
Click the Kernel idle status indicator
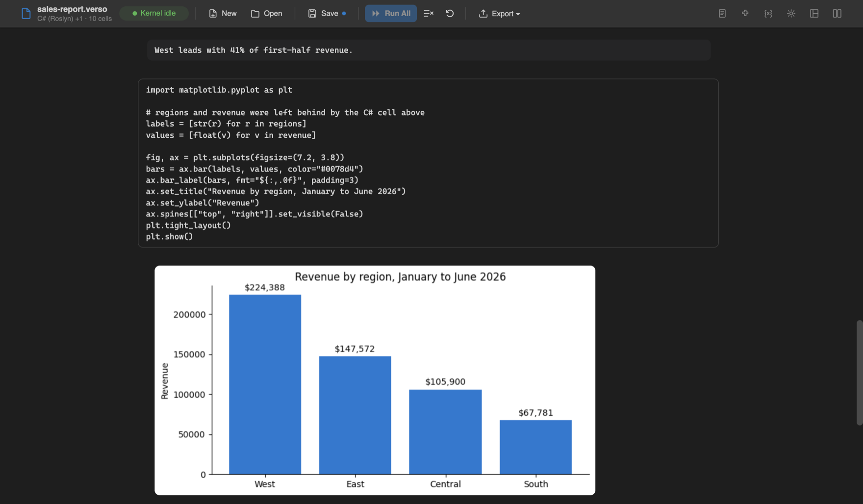point(154,13)
